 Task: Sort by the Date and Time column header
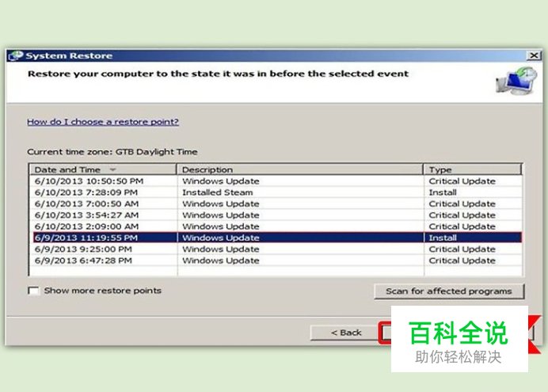tap(103, 169)
